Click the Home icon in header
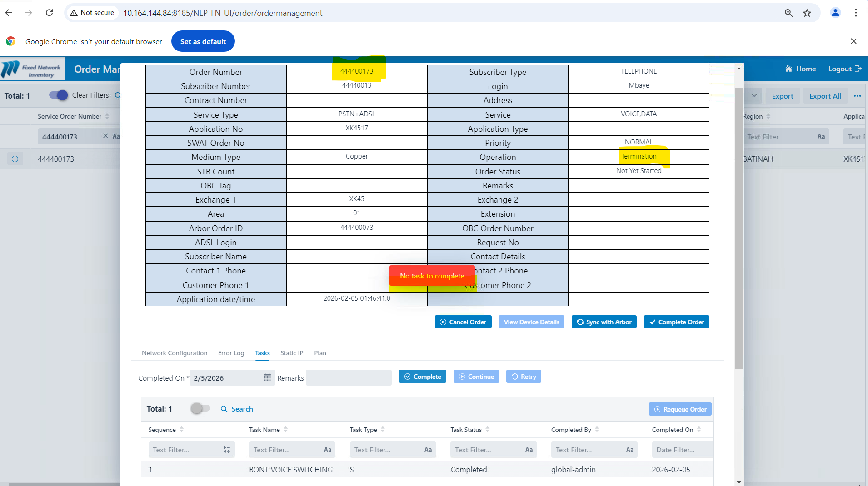868x486 pixels. click(x=789, y=69)
